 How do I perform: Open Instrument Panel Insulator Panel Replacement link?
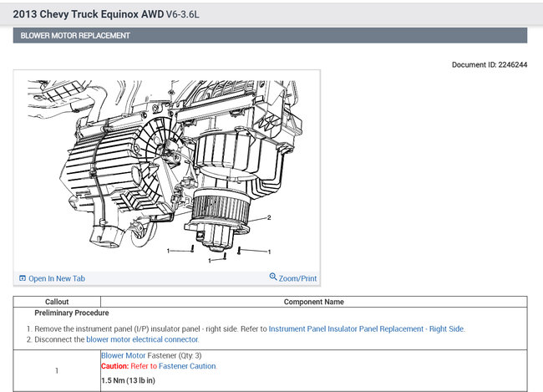[366, 329]
